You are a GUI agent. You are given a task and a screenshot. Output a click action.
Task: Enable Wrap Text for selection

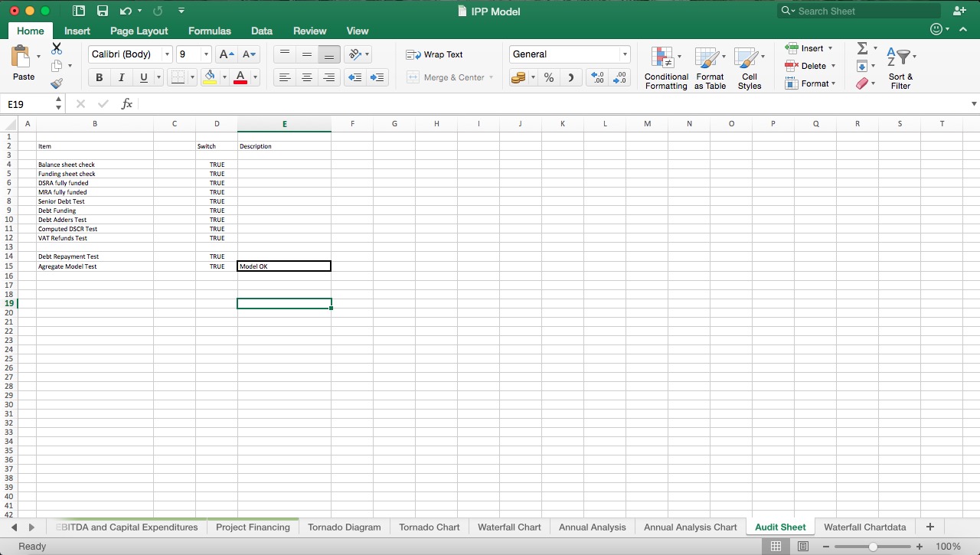point(433,54)
